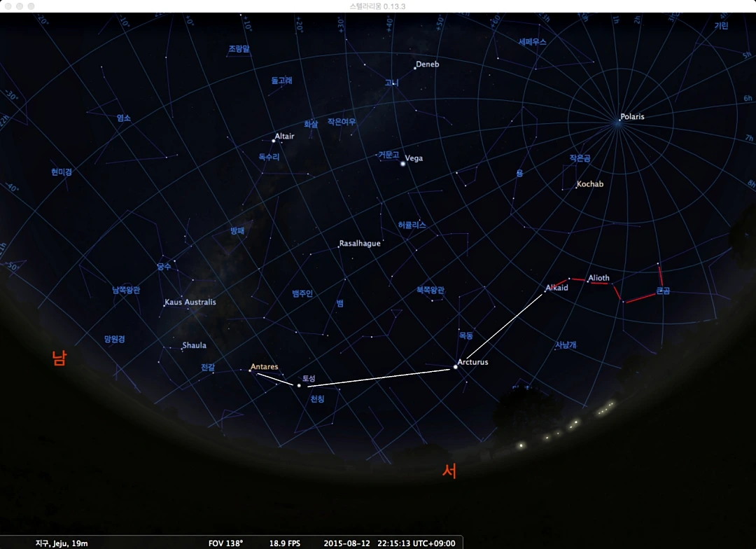Screen dimensions: 756x549
Task: Select the star Antares
Action: 250,370
